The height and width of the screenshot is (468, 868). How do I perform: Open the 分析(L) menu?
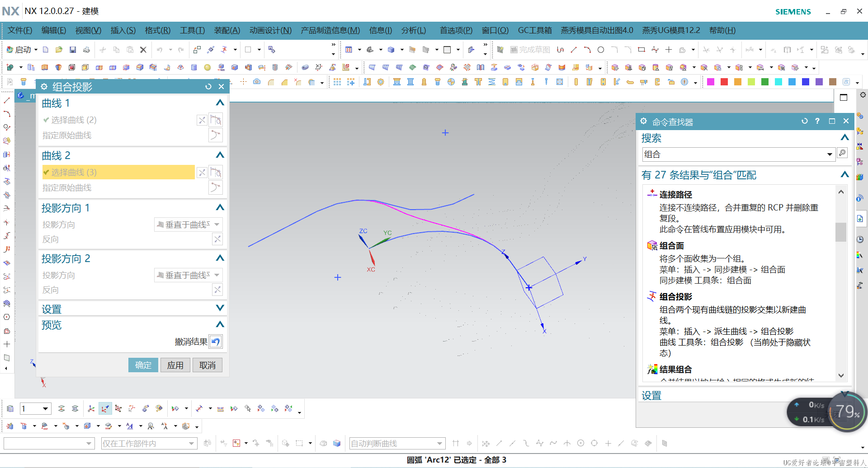pyautogui.click(x=414, y=30)
